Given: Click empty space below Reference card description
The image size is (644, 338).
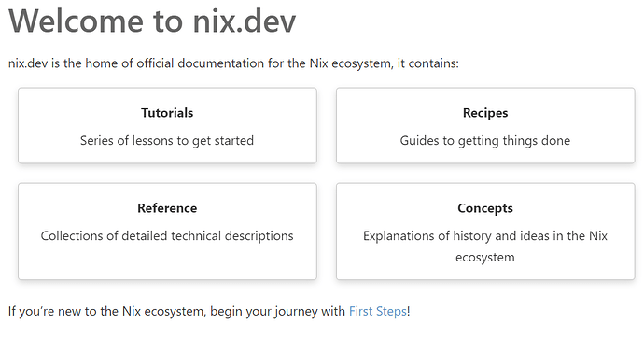Looking at the screenshot, I should [x=167, y=262].
